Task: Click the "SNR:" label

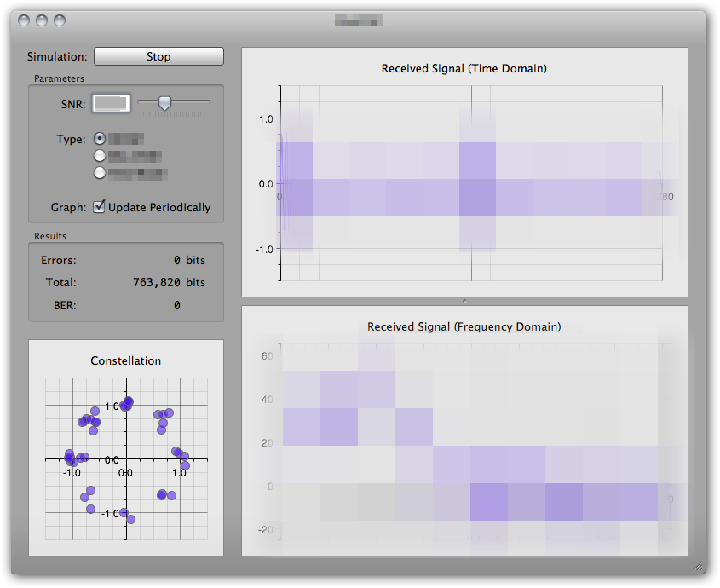Action: click(x=73, y=104)
